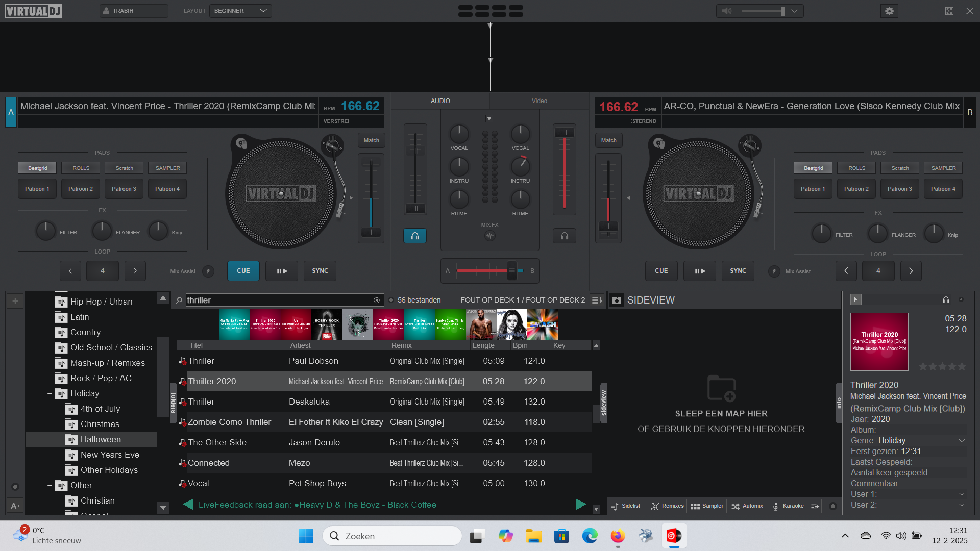Turn the deck A FILTER knob
The width and height of the screenshot is (980, 551).
(46, 231)
